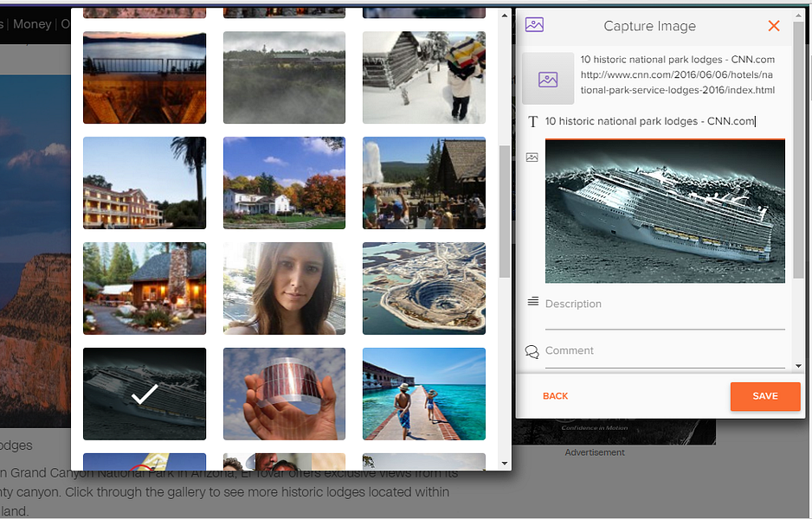This screenshot has height=519, width=812.
Task: Select the woman portrait thumbnail
Action: tap(284, 288)
